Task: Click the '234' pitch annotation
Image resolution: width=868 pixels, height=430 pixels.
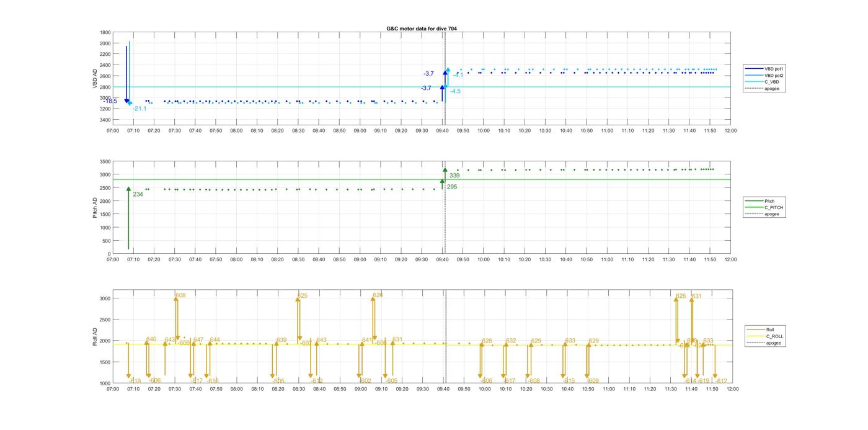Action: click(138, 194)
